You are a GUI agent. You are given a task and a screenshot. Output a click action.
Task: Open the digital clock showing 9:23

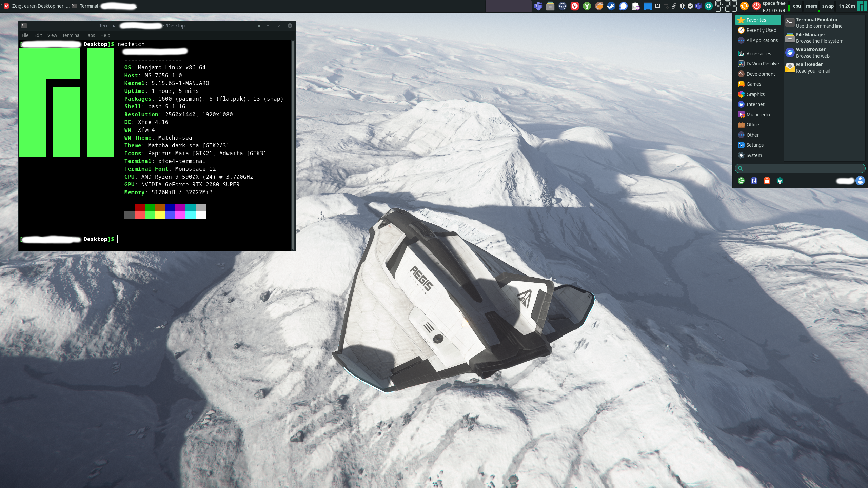(726, 6)
